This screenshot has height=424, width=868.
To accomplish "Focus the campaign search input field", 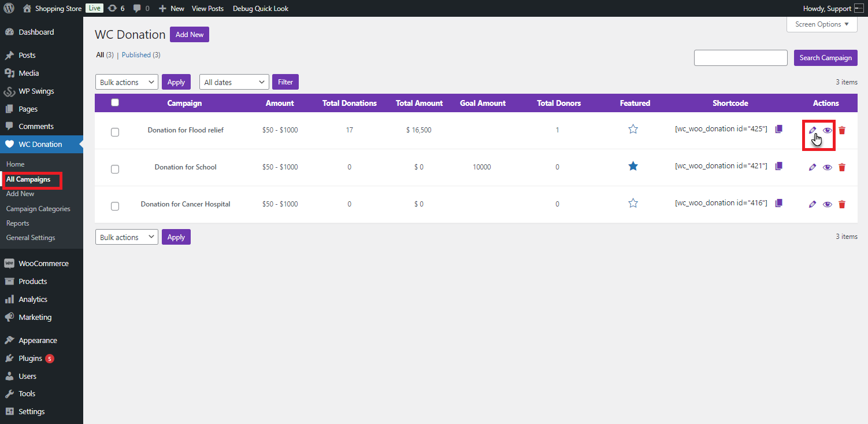I will pos(741,58).
